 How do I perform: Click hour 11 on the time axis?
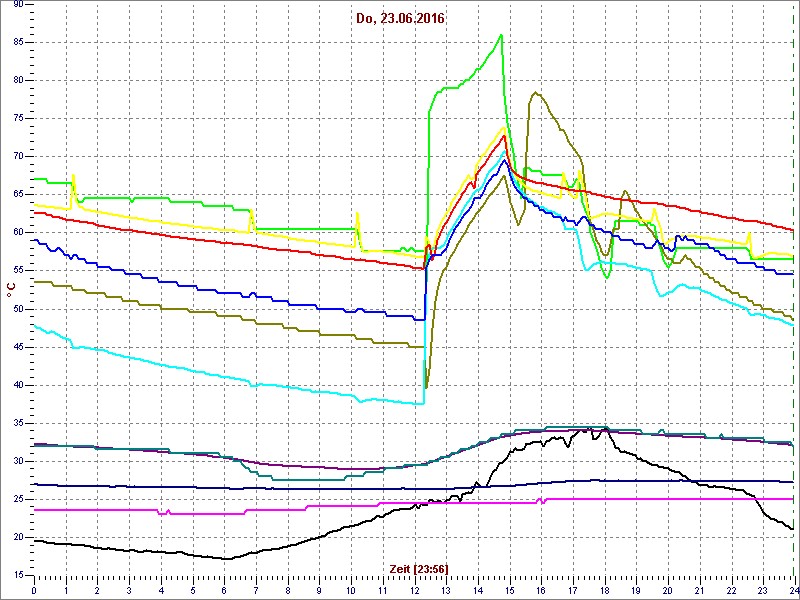(383, 589)
